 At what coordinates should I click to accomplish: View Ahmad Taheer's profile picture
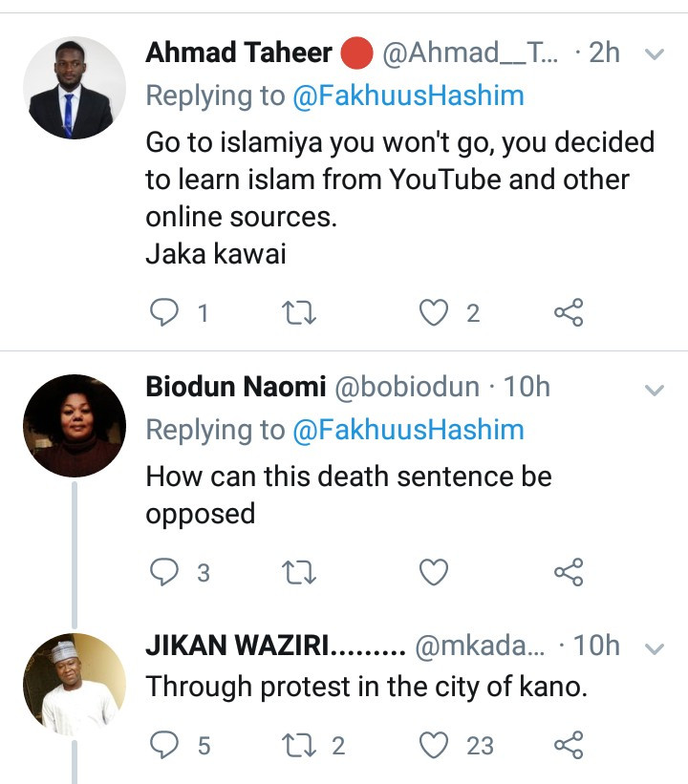click(75, 89)
